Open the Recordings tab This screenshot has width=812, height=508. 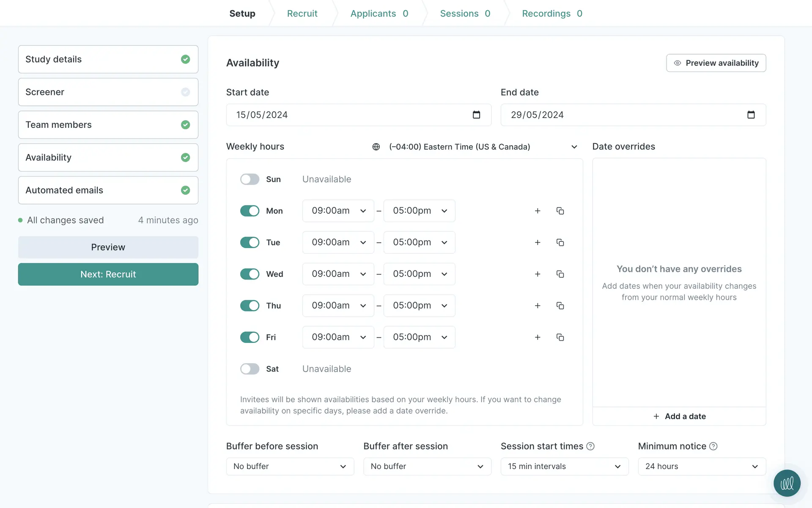click(x=552, y=14)
